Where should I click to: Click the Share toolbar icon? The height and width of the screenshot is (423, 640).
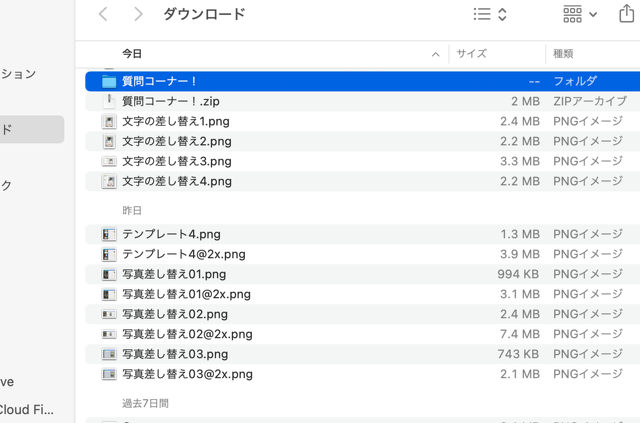(x=627, y=14)
